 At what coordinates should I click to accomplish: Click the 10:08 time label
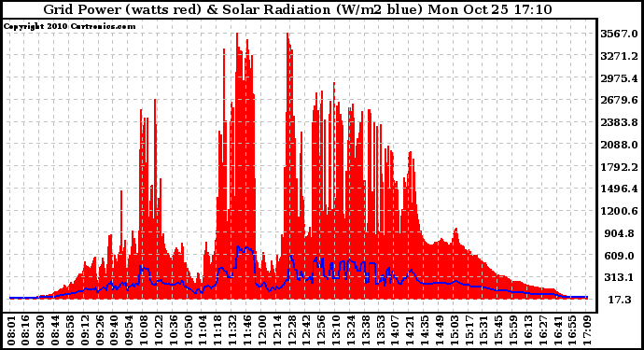pos(143,329)
